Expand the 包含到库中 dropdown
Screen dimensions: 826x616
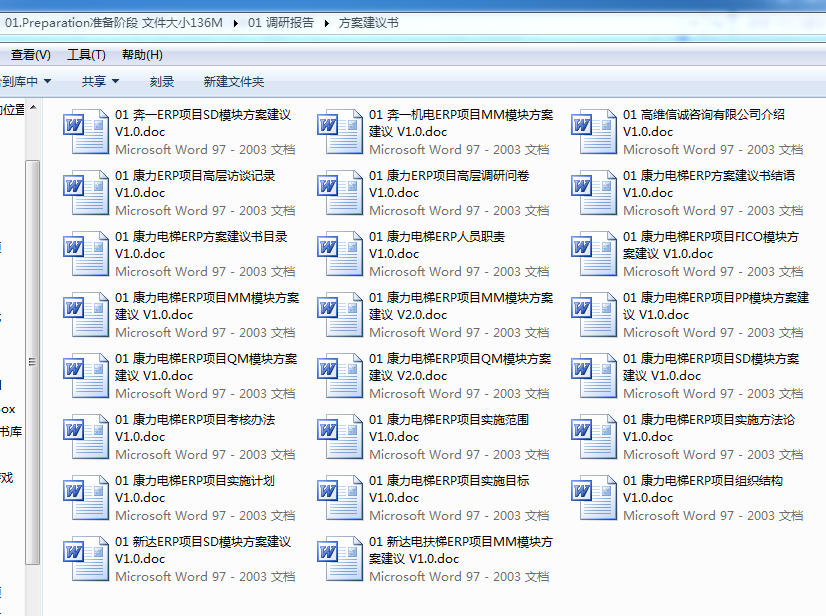25,82
